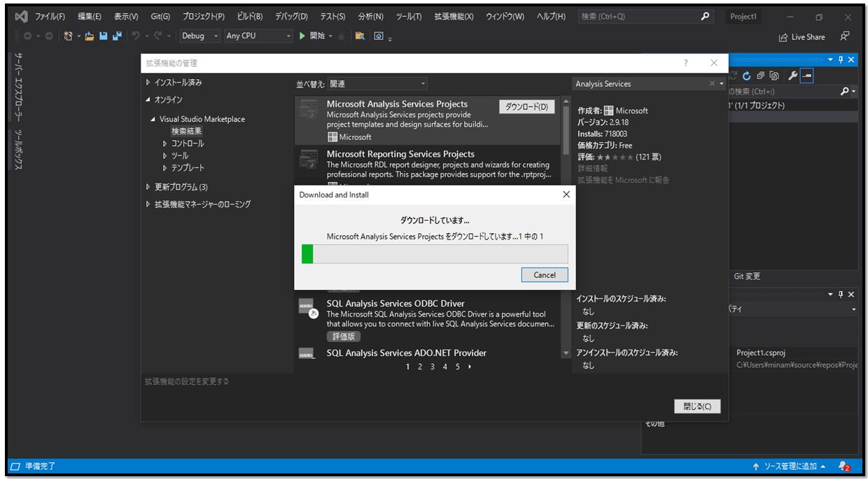Collapse the オンライン tree node
Viewport: 868px width, 479px height.
pos(148,100)
